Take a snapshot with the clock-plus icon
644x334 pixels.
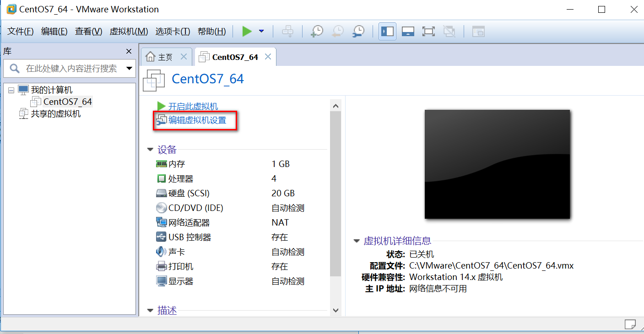click(x=317, y=31)
